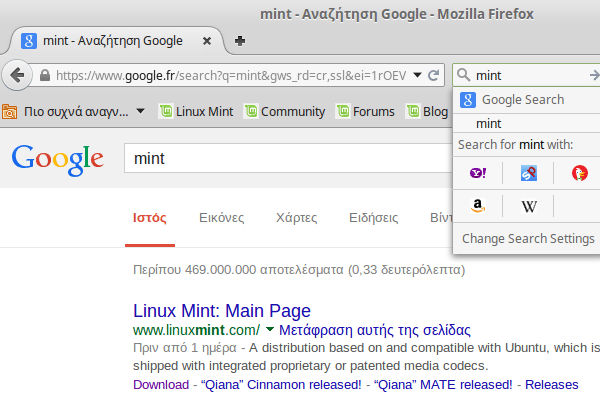Click the Πιο συχνά αναγν... folder icon
Screen dimensions: 600x400
[10, 112]
